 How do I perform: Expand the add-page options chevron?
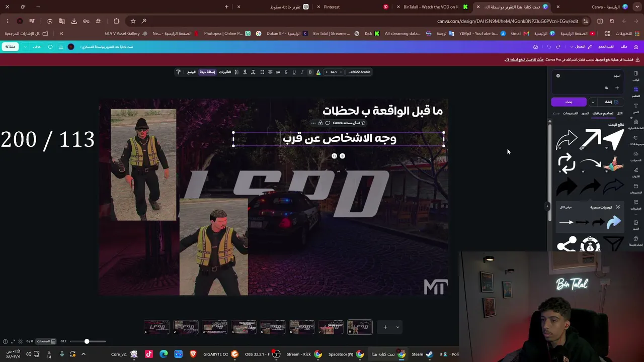click(397, 327)
